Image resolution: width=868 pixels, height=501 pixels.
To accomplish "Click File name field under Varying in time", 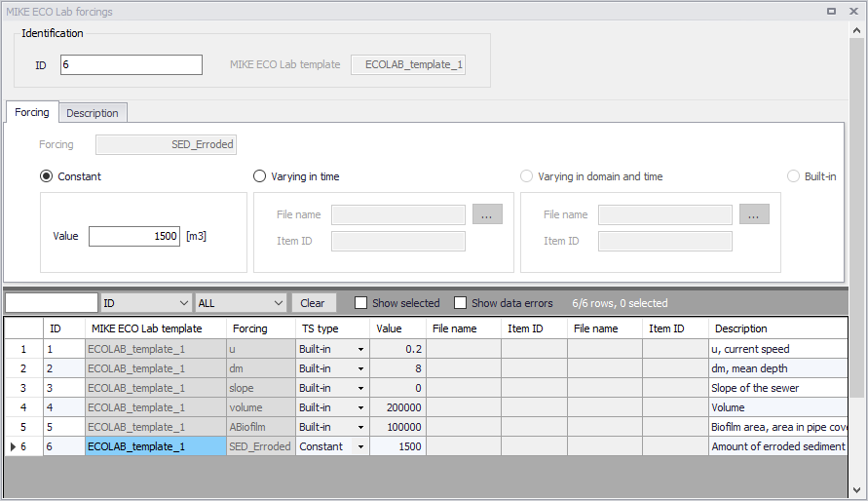I will click(x=398, y=214).
